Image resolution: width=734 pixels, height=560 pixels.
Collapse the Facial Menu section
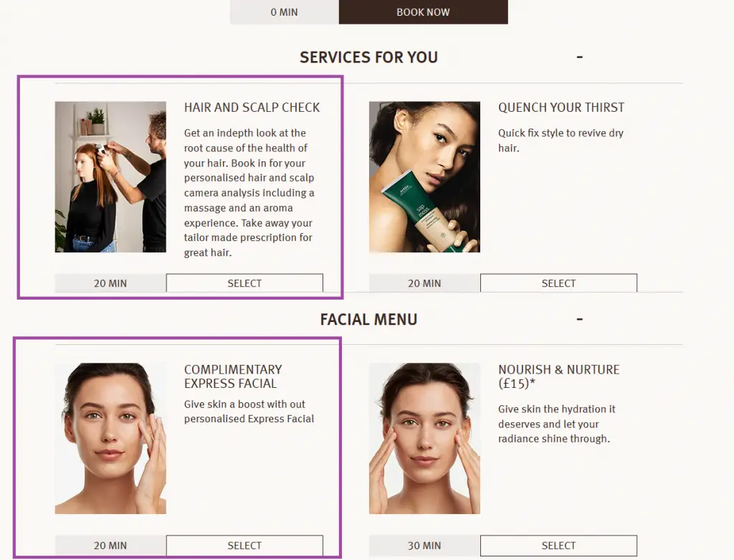(x=579, y=319)
